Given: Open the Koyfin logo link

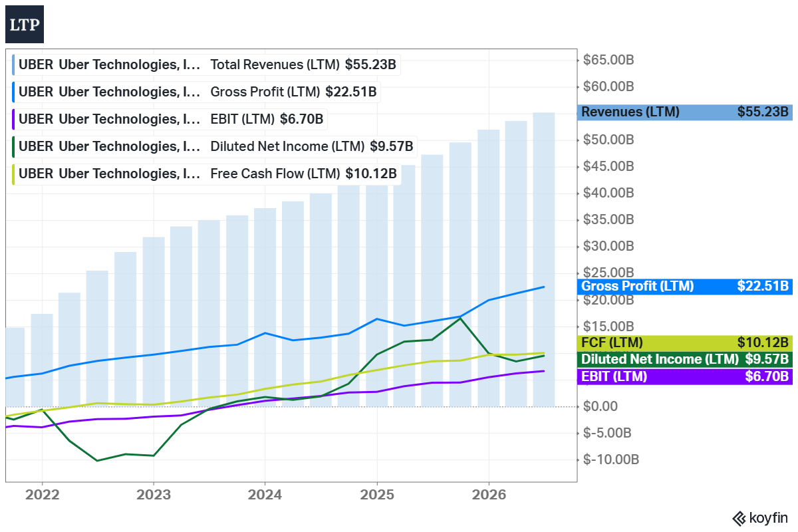Looking at the screenshot, I should click(x=759, y=517).
